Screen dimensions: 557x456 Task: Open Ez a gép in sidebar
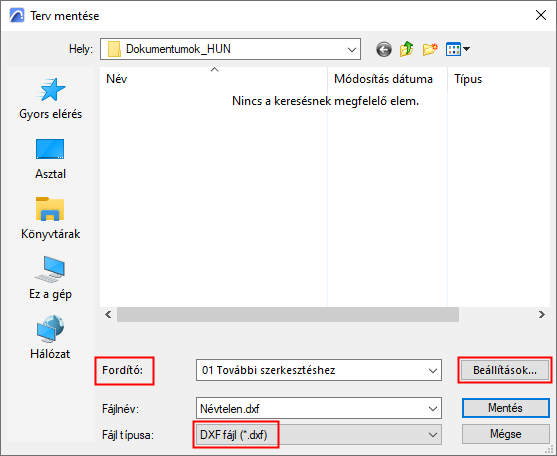click(50, 278)
